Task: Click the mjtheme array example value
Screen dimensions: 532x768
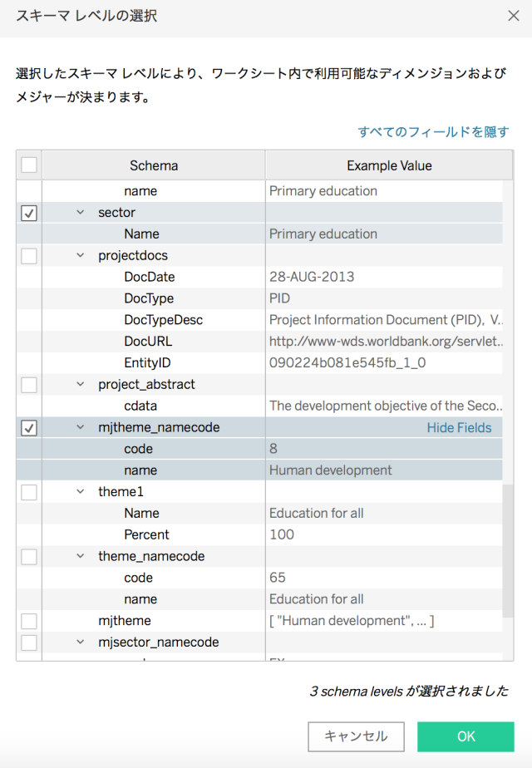Action: (352, 621)
